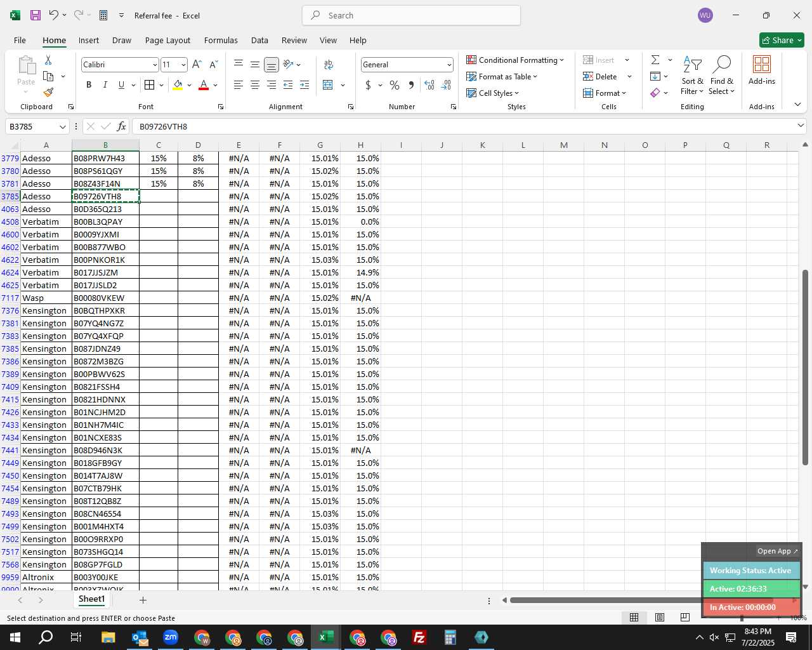Switch to the Data tab
The width and height of the screenshot is (812, 650).
tap(259, 40)
